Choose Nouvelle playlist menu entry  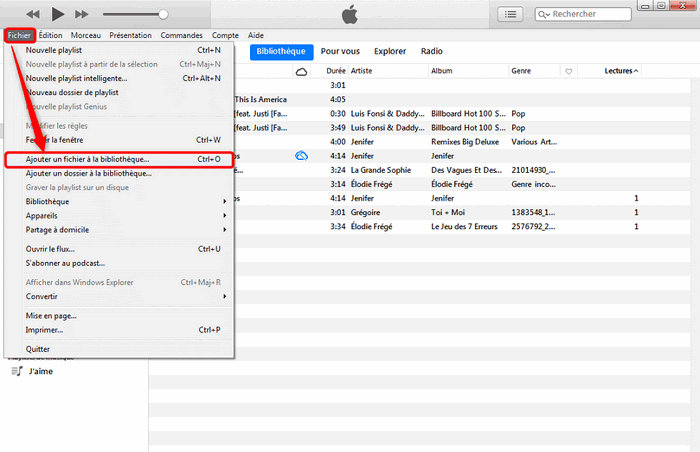(119, 50)
